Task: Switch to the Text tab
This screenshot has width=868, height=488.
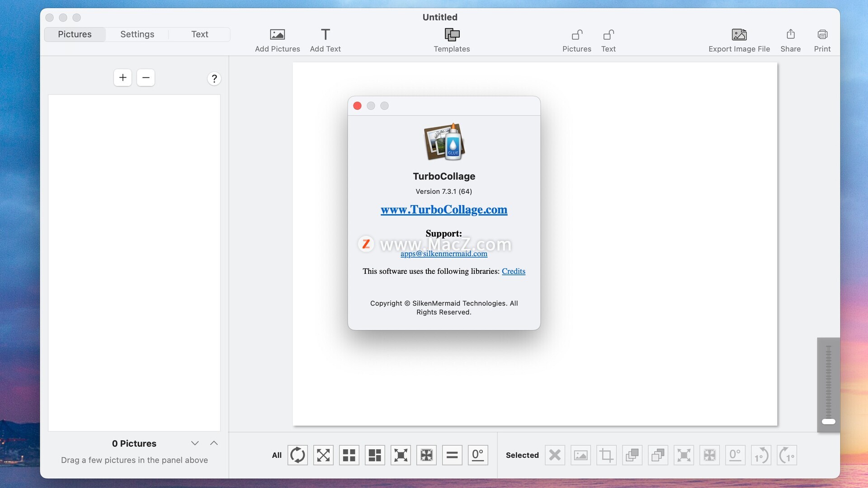Action: tap(199, 34)
